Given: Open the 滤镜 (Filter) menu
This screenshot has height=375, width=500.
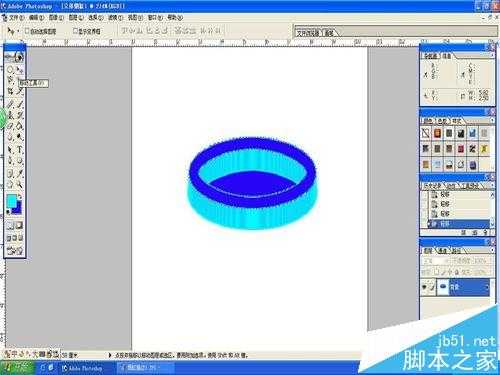Looking at the screenshot, I should click(x=115, y=17).
